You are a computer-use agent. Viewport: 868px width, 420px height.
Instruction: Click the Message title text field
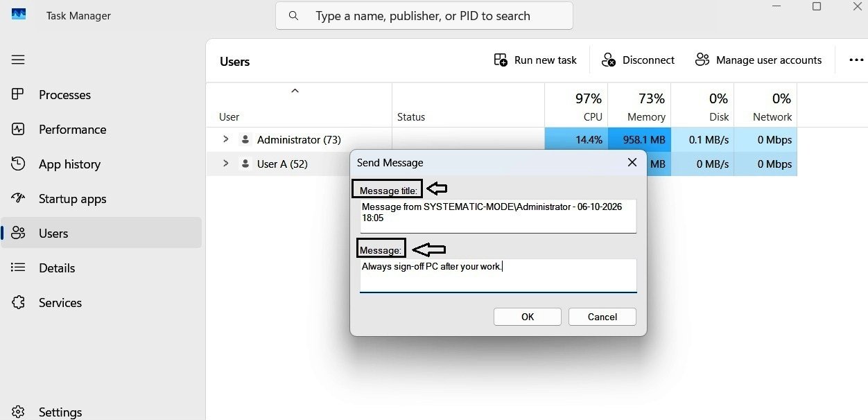tap(498, 216)
